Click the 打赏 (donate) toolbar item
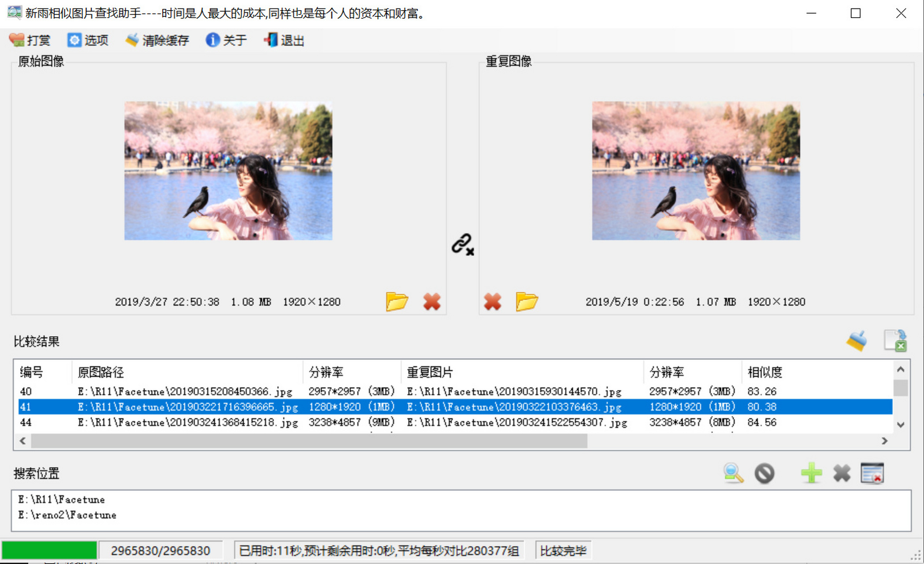This screenshot has height=564, width=924. (29, 40)
